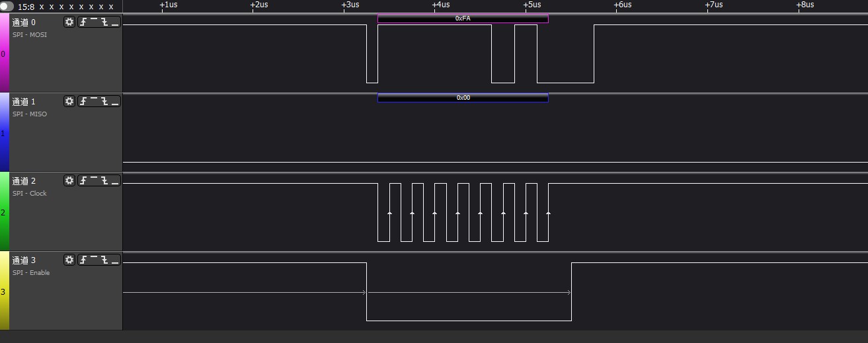Image resolution: width=868 pixels, height=343 pixels.
Task: Click the +4us time ruler mark
Action: tap(441, 5)
